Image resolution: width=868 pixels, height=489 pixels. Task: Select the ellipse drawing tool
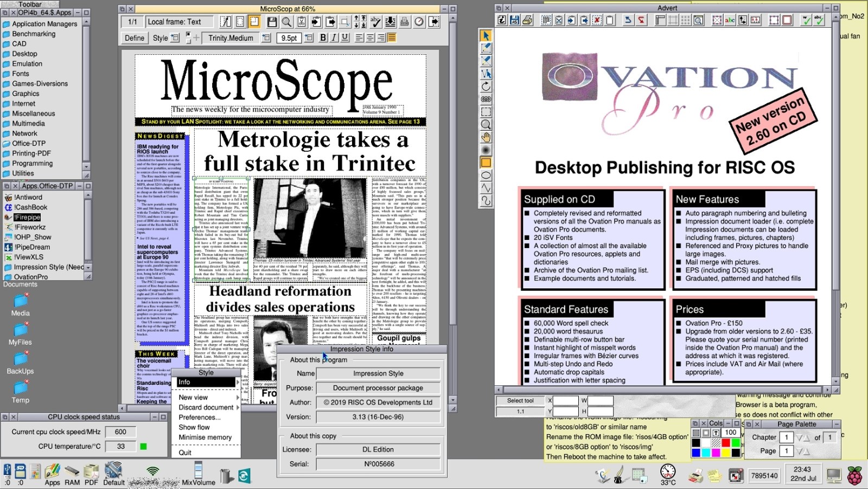pyautogui.click(x=486, y=175)
